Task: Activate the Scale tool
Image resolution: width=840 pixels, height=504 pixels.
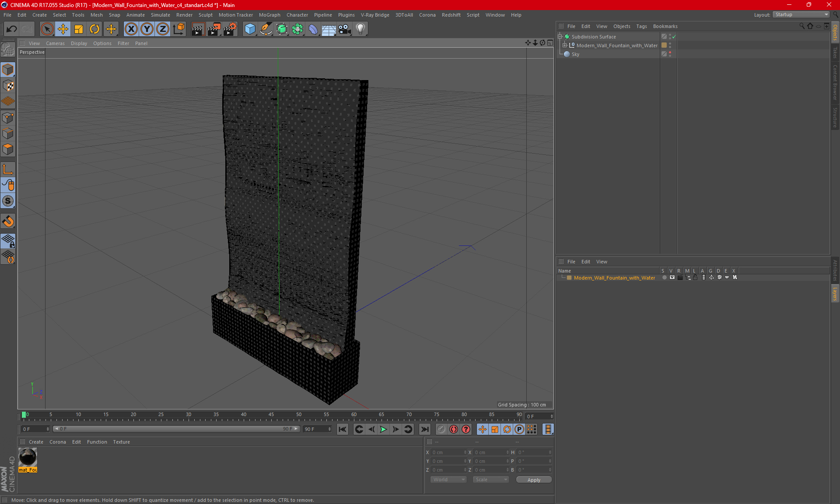Action: point(79,29)
